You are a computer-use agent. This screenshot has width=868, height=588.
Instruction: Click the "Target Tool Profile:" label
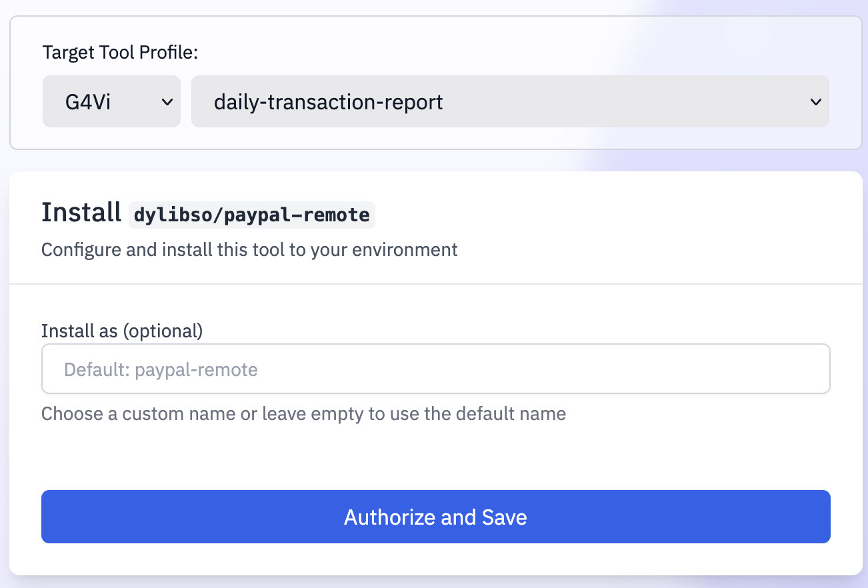click(x=120, y=53)
